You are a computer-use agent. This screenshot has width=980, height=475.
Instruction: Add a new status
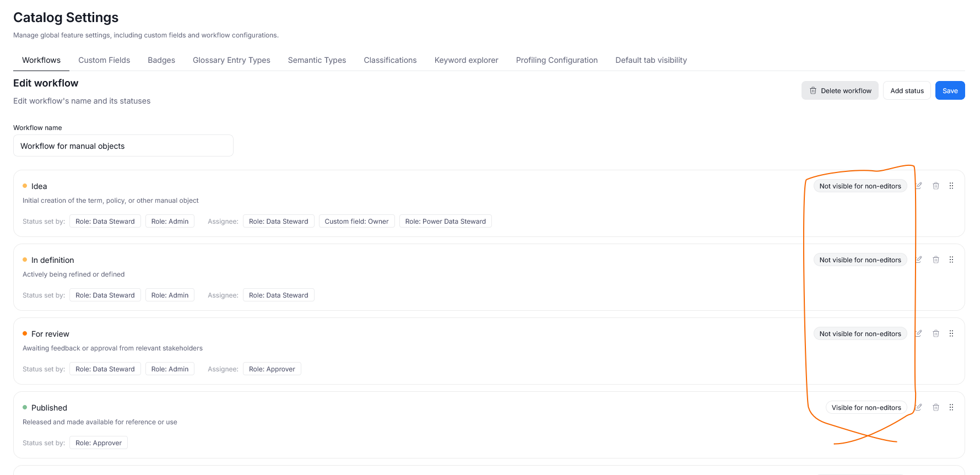pyautogui.click(x=907, y=90)
